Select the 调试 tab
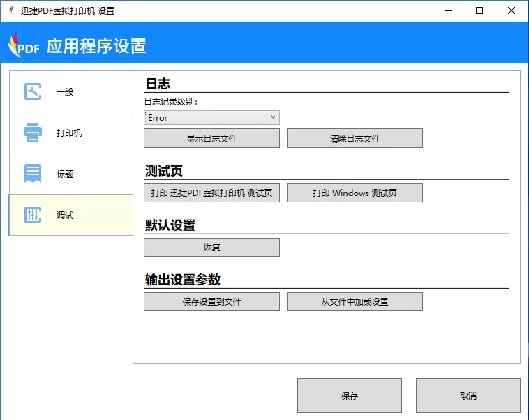Image resolution: width=529 pixels, height=420 pixels. (x=71, y=215)
